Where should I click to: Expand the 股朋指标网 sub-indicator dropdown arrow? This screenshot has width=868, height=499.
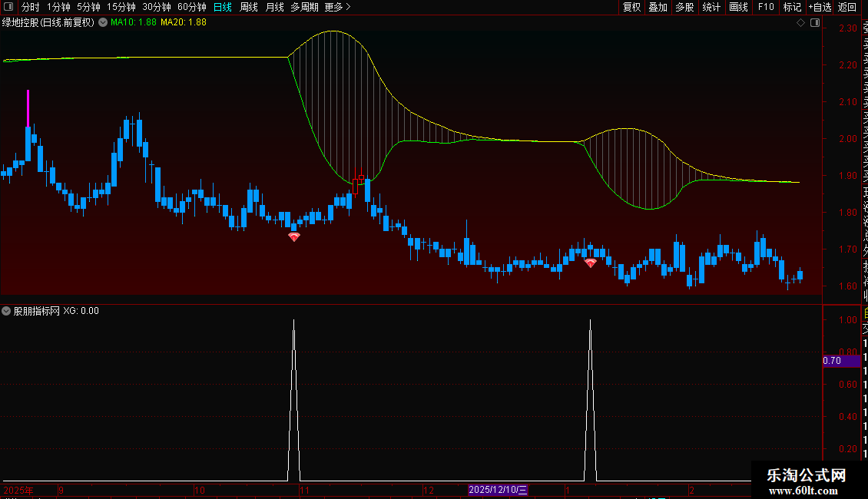[6, 311]
